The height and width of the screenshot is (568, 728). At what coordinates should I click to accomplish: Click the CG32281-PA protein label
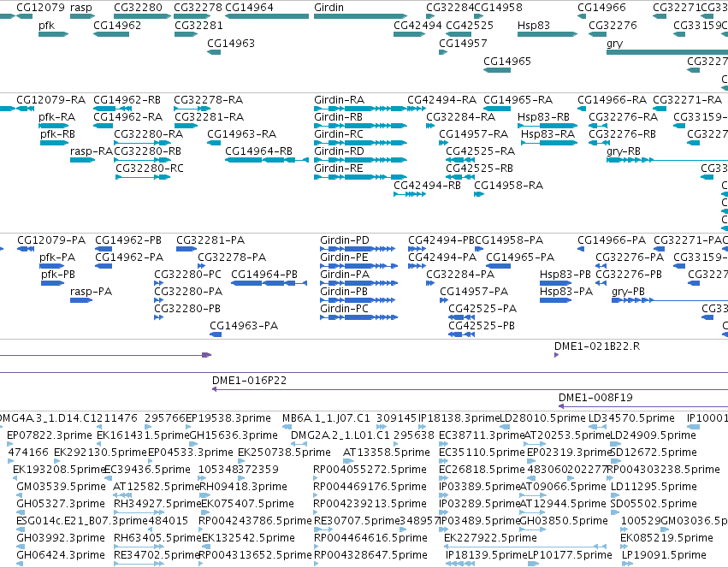(210, 240)
